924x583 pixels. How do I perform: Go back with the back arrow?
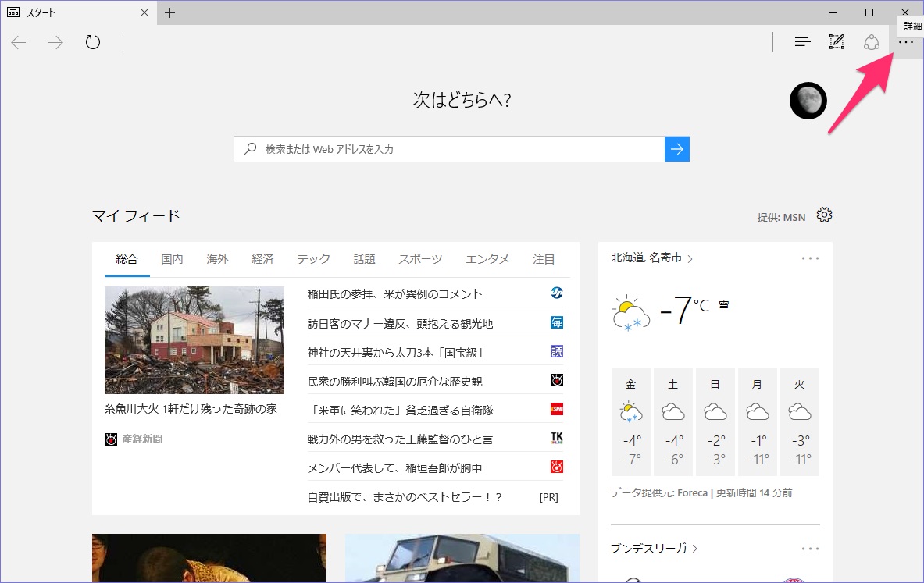coord(19,42)
